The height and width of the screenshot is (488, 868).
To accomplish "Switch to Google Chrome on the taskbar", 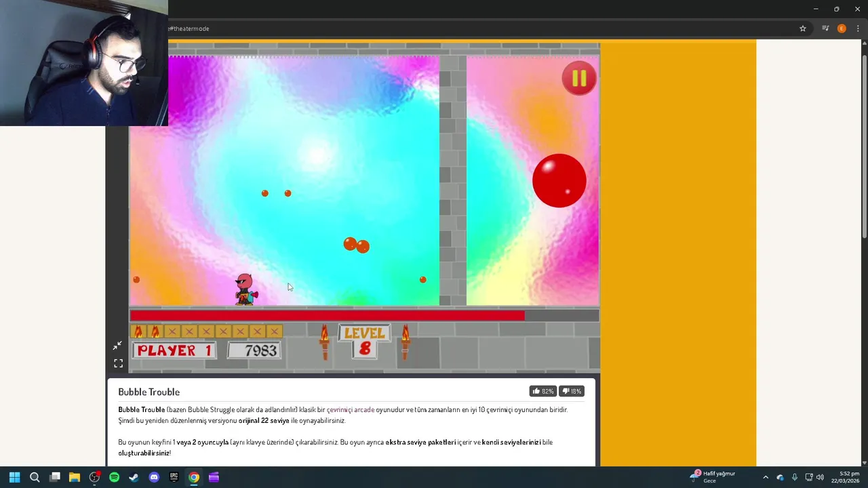I will click(x=194, y=477).
